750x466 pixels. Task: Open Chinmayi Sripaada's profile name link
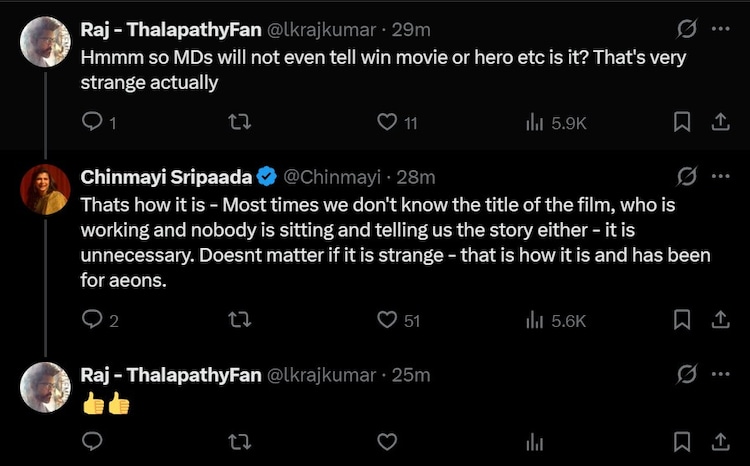coord(165,177)
